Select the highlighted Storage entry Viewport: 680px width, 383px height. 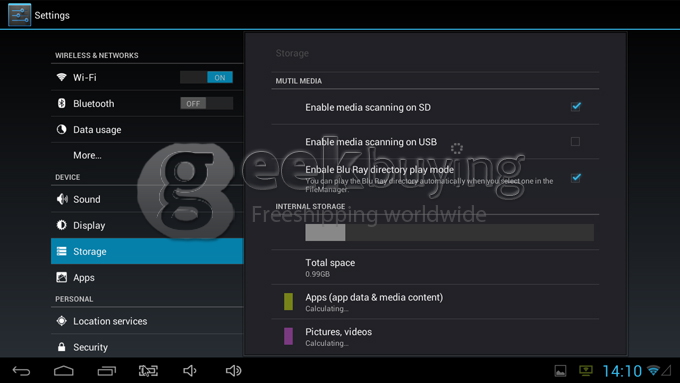pyautogui.click(x=147, y=251)
